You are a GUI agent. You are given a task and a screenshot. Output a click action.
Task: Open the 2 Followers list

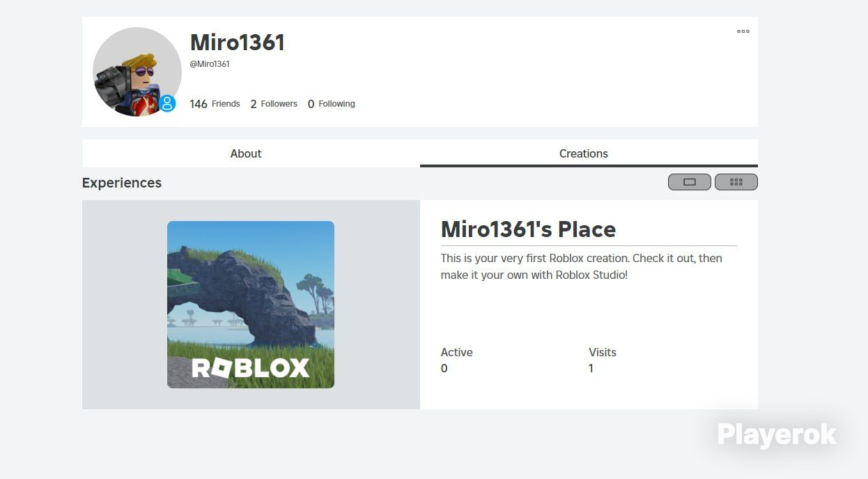pos(274,104)
